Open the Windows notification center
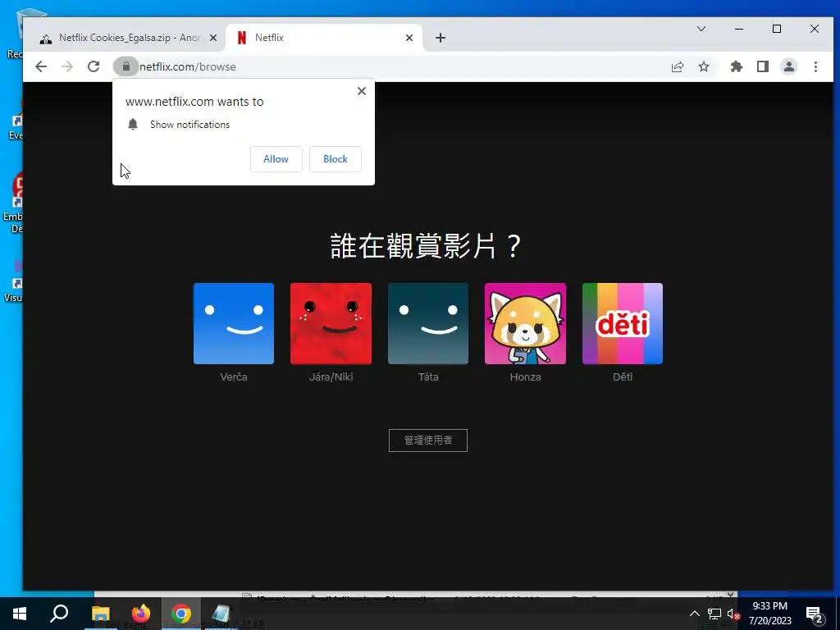The image size is (840, 630). point(815,614)
